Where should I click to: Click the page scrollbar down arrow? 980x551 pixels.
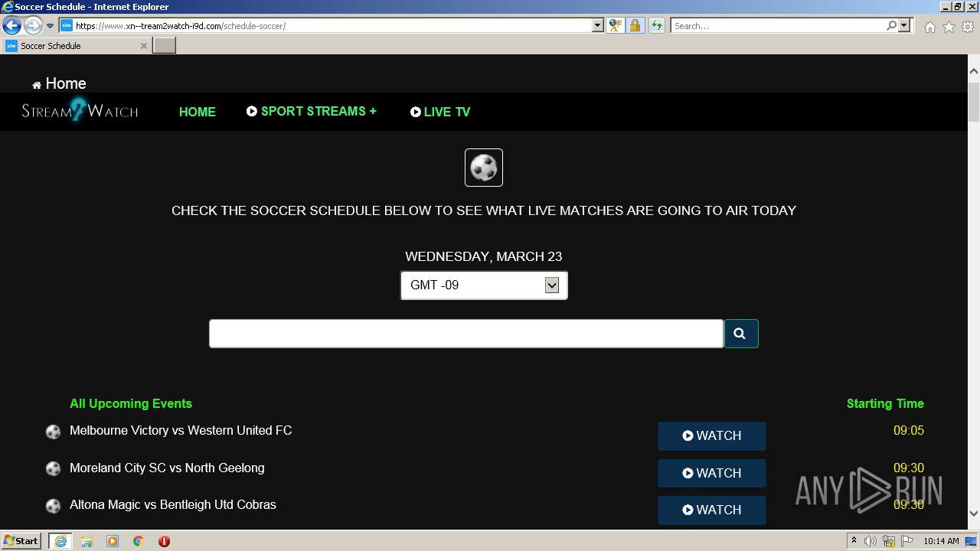pos(974,514)
